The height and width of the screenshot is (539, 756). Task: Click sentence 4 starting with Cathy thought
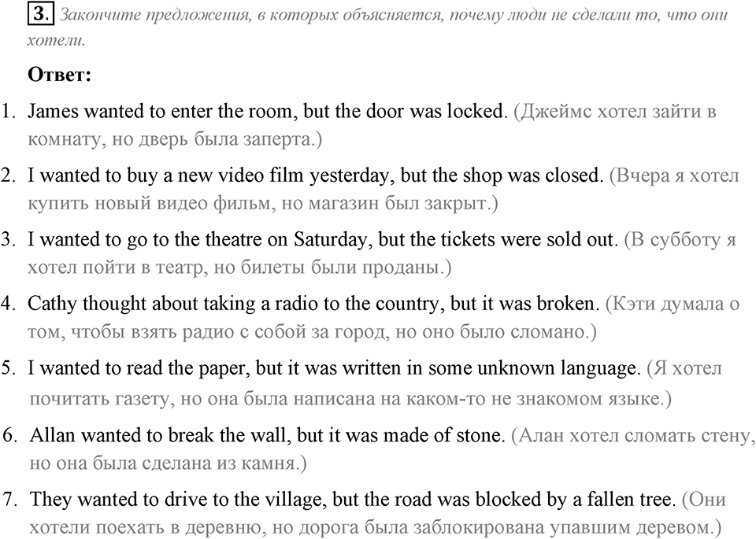[x=313, y=304]
